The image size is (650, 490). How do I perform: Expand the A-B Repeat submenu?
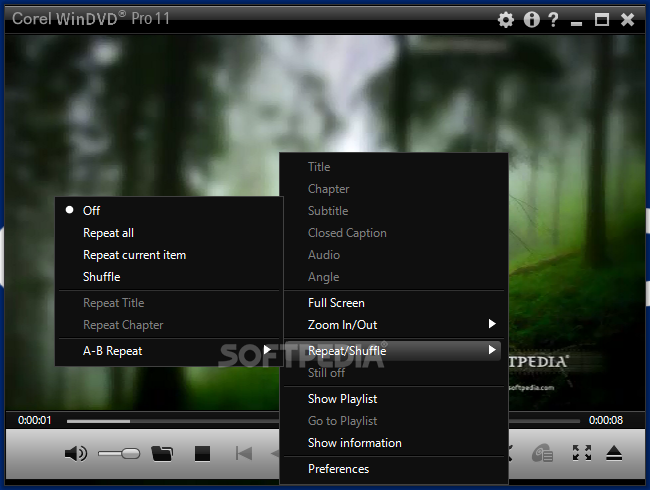[169, 351]
